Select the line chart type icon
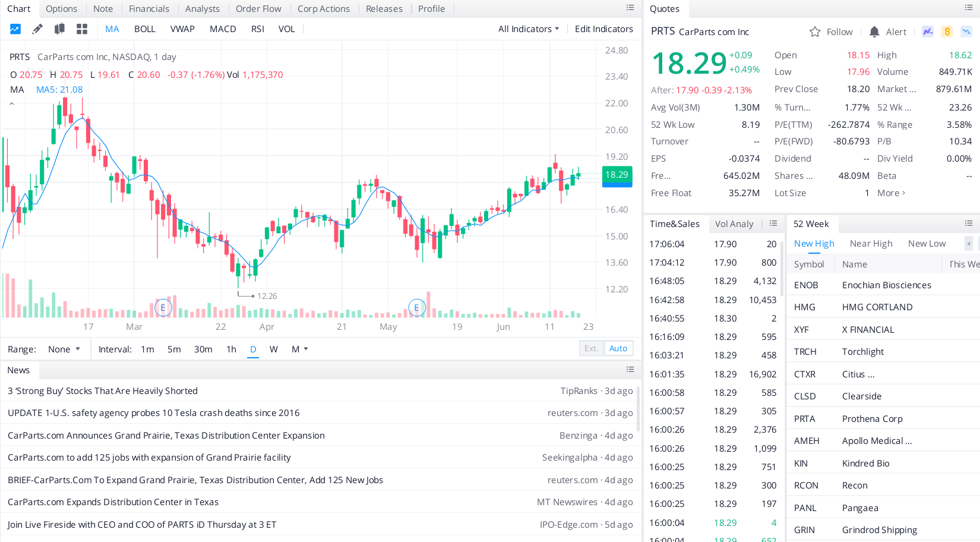The height and width of the screenshot is (542, 980). tap(15, 29)
